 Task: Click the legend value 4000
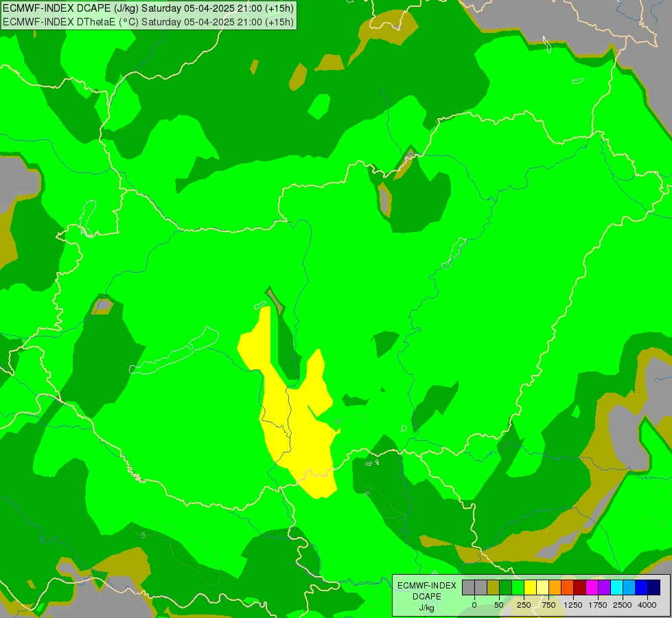pyautogui.click(x=647, y=605)
